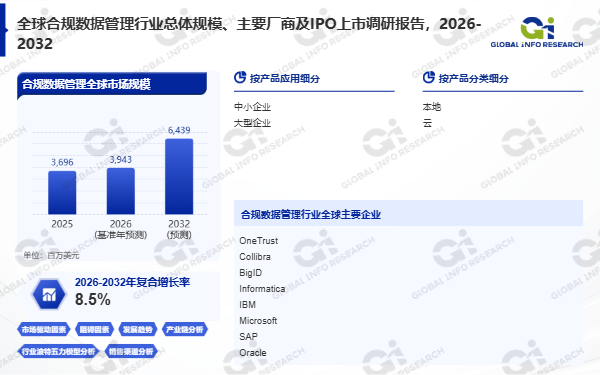Screen dimensions: 600x375
Task: Click the 2032 forecast bar
Action: [x=179, y=176]
